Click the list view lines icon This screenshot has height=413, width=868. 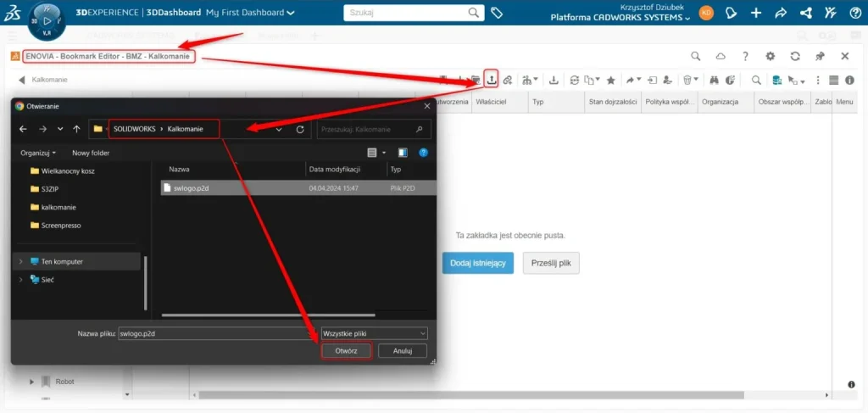pyautogui.click(x=834, y=81)
